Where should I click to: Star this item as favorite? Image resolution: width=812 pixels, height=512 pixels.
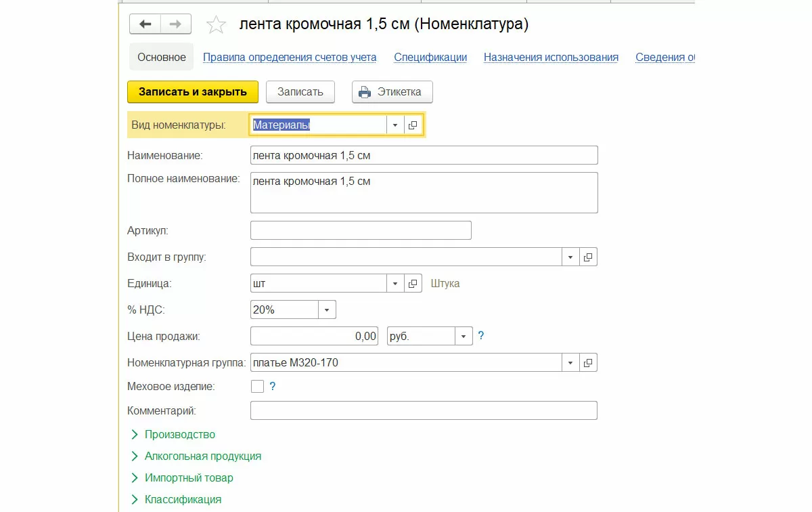[216, 25]
